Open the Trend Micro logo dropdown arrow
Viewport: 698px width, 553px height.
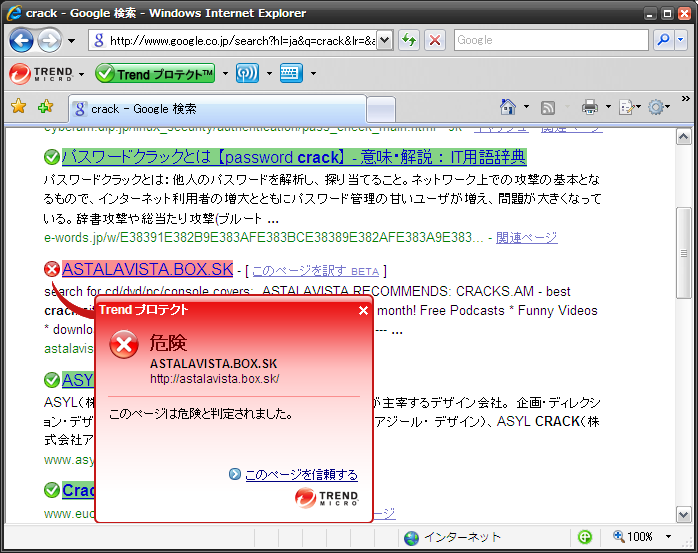tap(81, 74)
